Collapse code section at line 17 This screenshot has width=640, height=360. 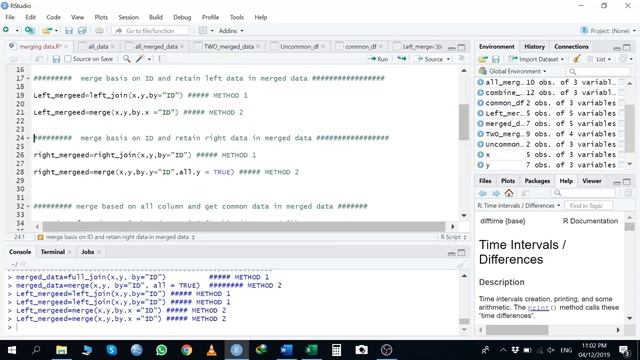[28, 78]
